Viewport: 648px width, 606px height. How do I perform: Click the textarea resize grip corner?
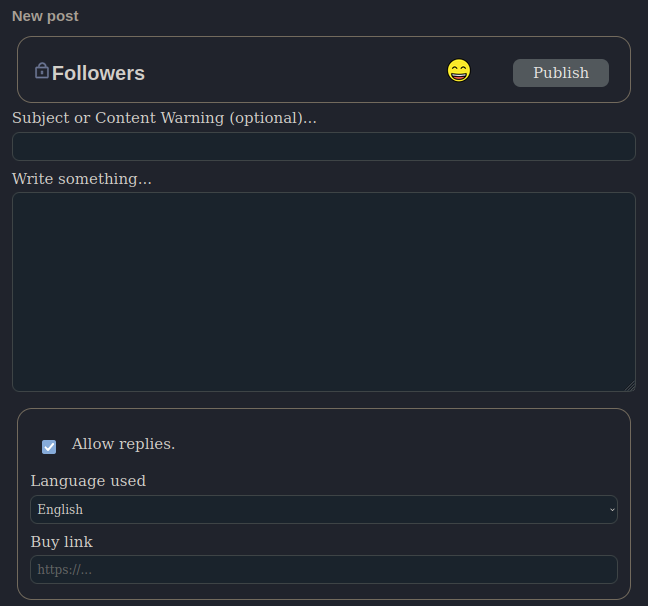click(630, 386)
